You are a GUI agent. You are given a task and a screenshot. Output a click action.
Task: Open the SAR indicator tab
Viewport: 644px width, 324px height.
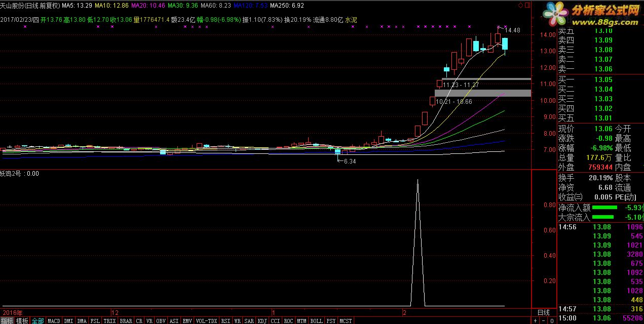point(249,321)
